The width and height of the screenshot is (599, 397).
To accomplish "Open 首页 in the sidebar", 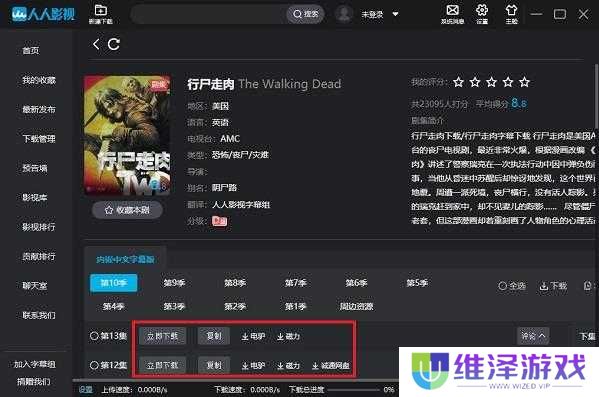I will click(31, 50).
